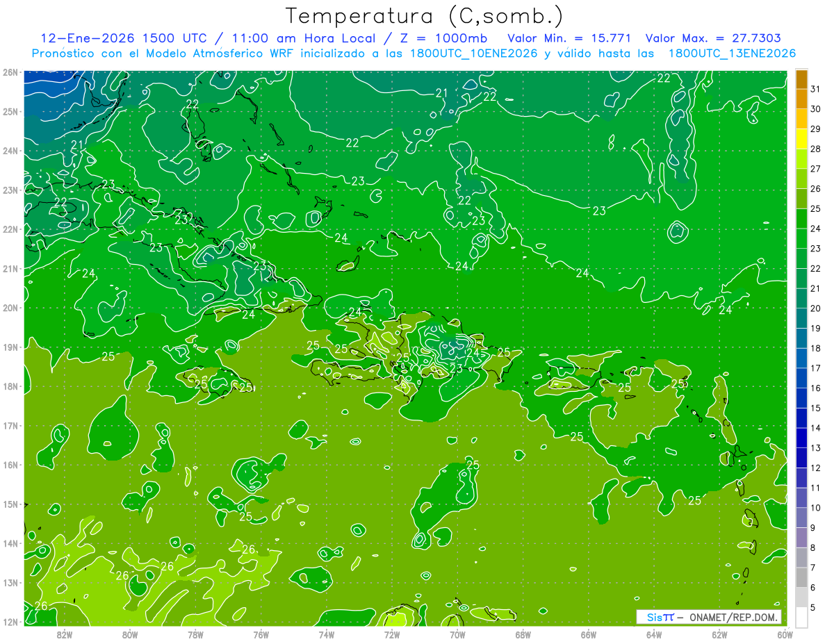Click the "11:00 am Hora Local" text

point(302,38)
